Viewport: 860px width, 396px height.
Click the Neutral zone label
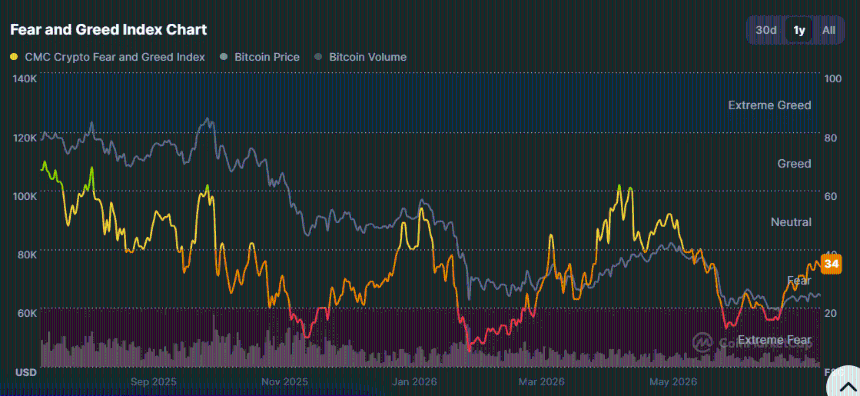pyautogui.click(x=791, y=222)
